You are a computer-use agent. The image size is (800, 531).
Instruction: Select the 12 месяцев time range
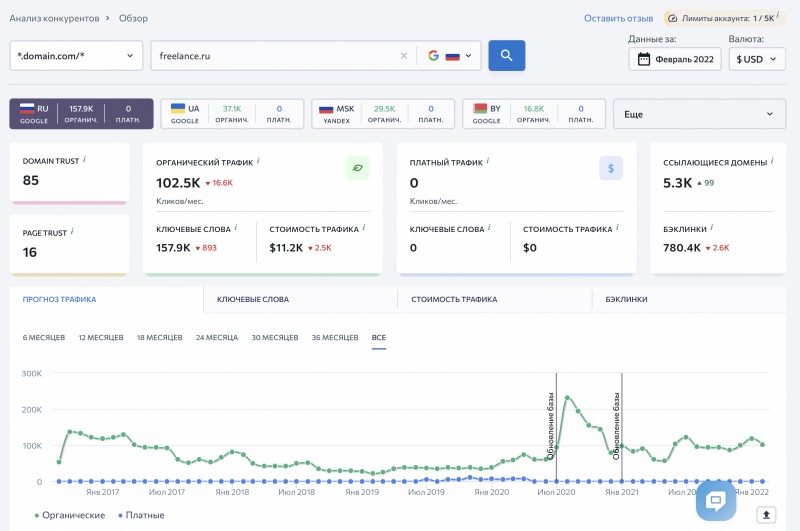click(101, 338)
